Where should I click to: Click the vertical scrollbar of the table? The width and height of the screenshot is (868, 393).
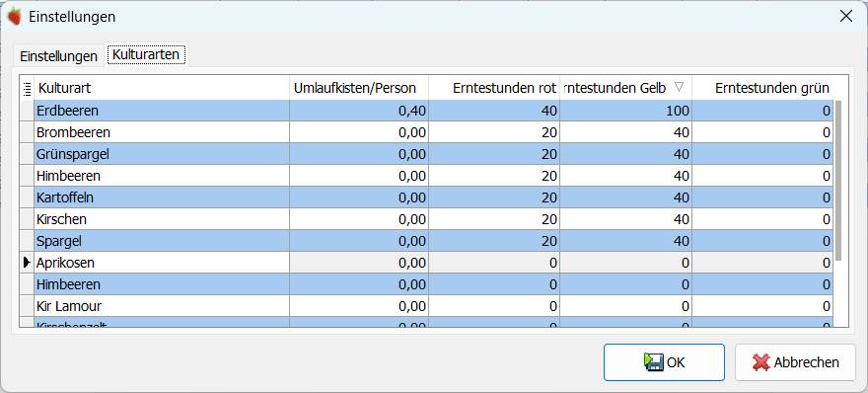click(838, 181)
